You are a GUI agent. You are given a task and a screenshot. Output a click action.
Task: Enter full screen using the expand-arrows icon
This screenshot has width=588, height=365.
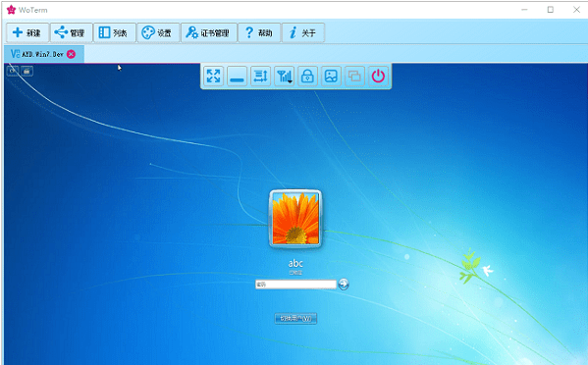point(213,77)
